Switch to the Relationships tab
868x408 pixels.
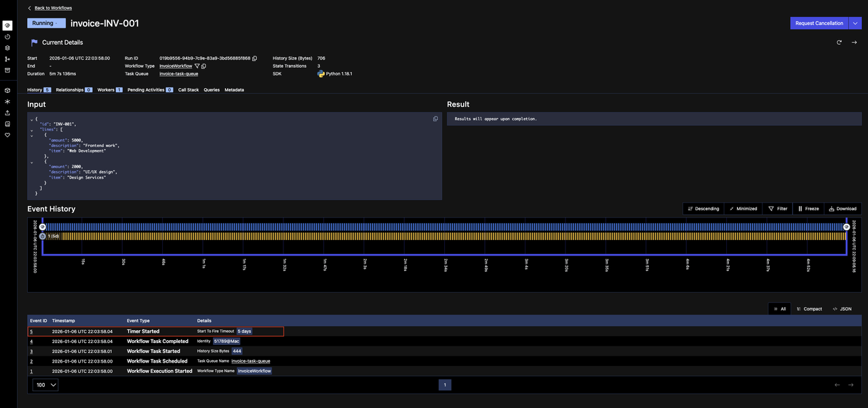(74, 89)
